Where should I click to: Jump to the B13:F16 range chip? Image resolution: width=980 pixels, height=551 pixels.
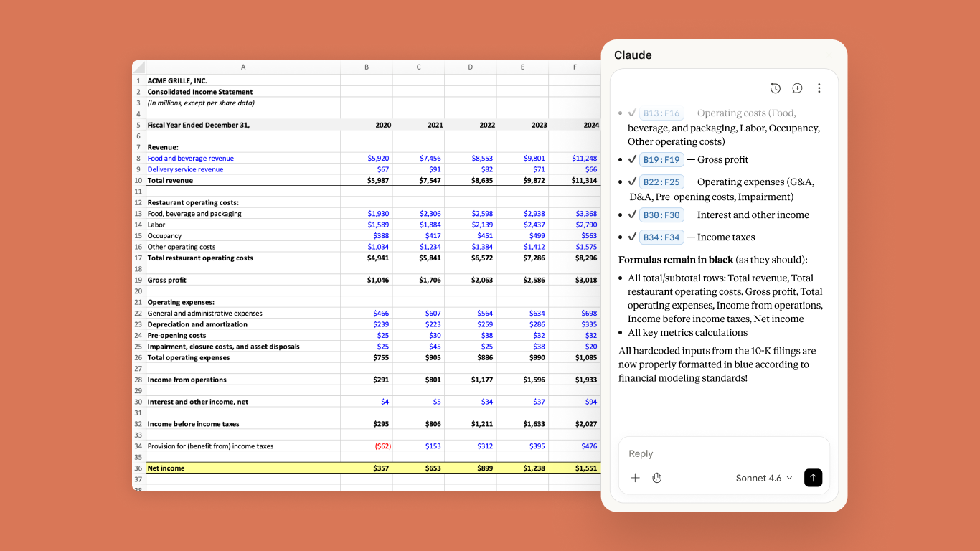pyautogui.click(x=661, y=113)
